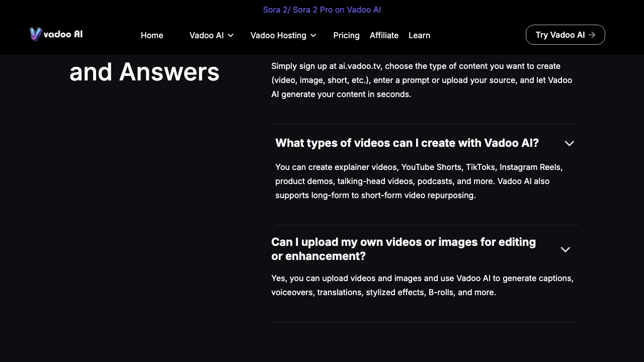Click the Vadoo AI logo
Image resolution: width=644 pixels, height=362 pixels.
56,34
